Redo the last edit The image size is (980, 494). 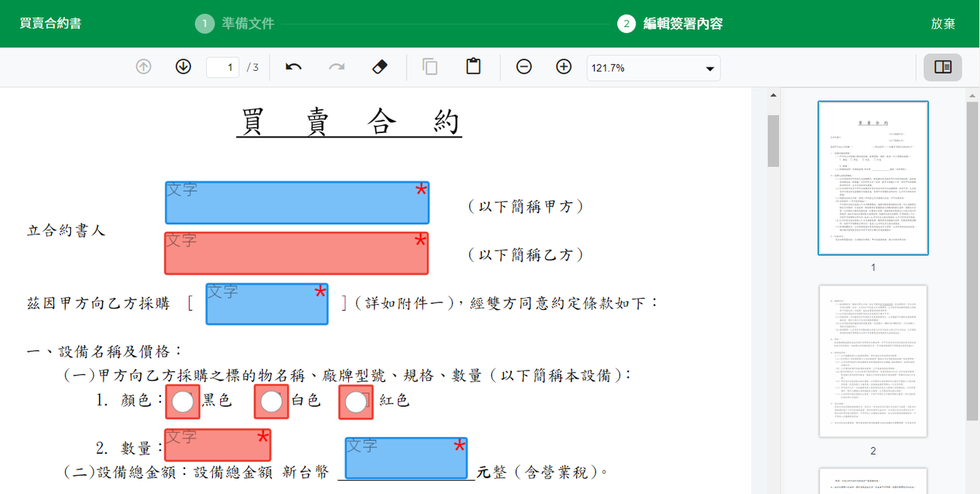[336, 67]
